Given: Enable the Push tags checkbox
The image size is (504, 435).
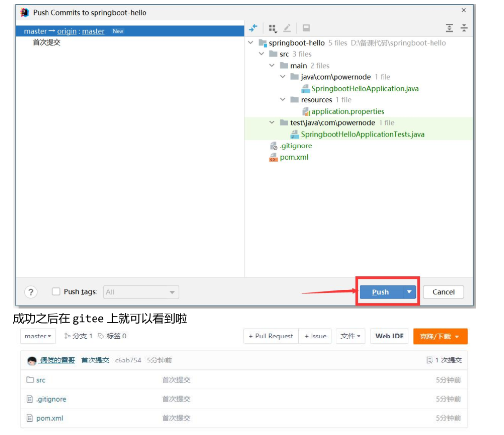Looking at the screenshot, I should [x=56, y=291].
